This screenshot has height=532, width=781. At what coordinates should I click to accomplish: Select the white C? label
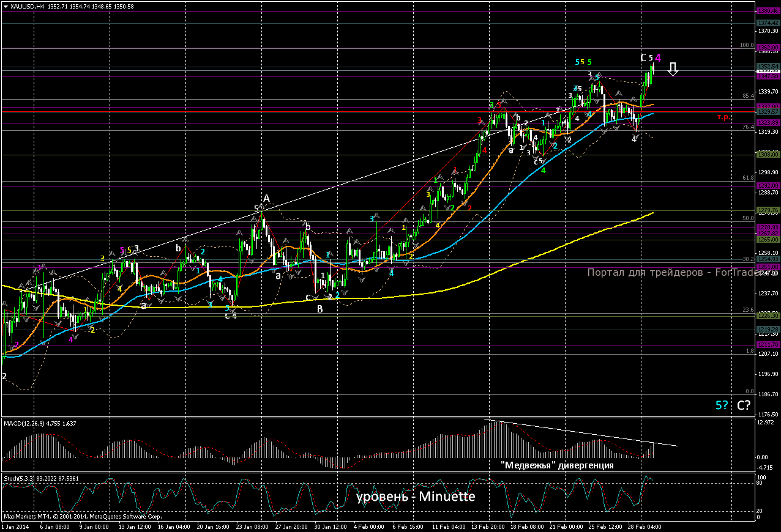click(x=744, y=405)
